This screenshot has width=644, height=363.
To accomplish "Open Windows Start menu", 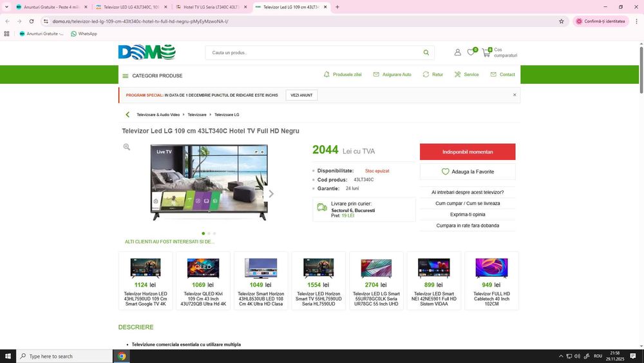I will pos(8,356).
